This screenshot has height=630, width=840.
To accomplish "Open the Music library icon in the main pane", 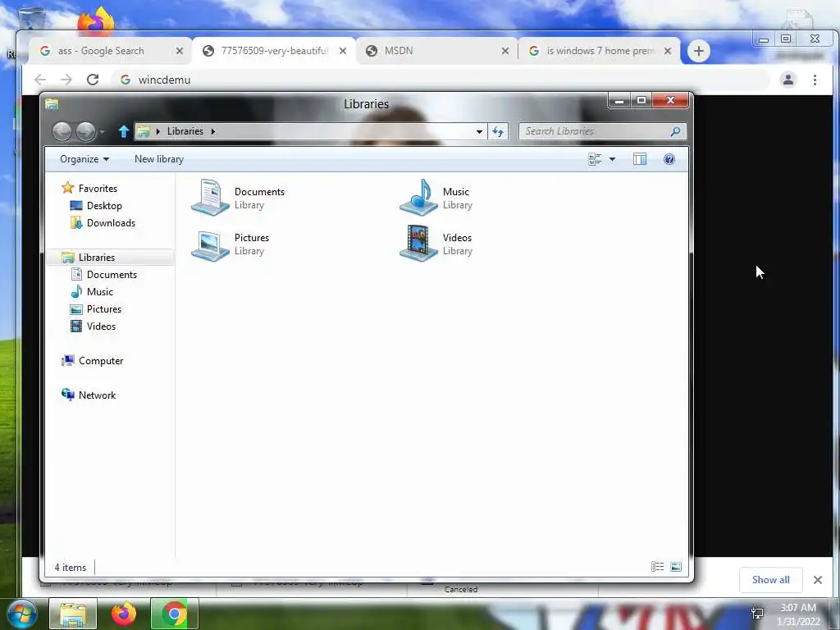I will pyautogui.click(x=418, y=198).
